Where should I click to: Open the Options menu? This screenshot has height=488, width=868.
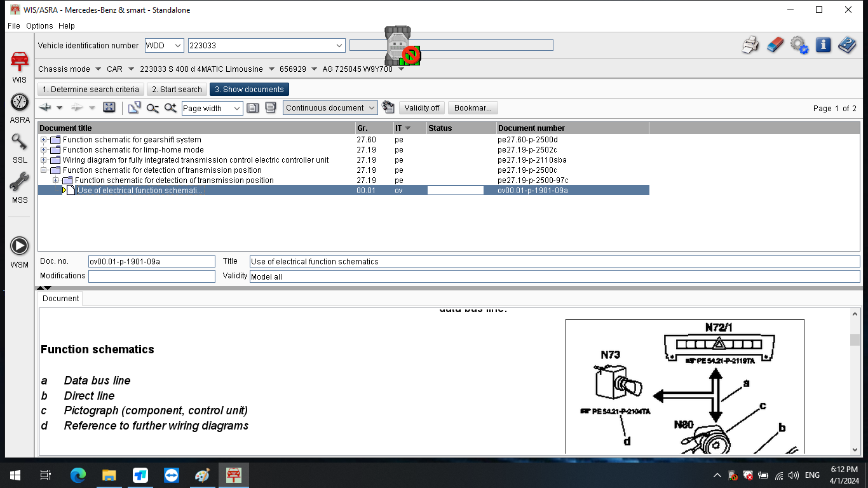tap(39, 25)
